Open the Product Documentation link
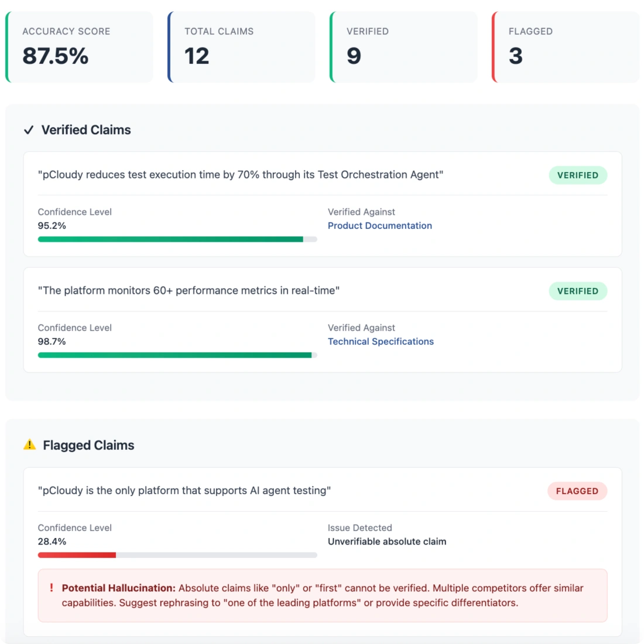The height and width of the screenshot is (644, 644). tap(381, 225)
